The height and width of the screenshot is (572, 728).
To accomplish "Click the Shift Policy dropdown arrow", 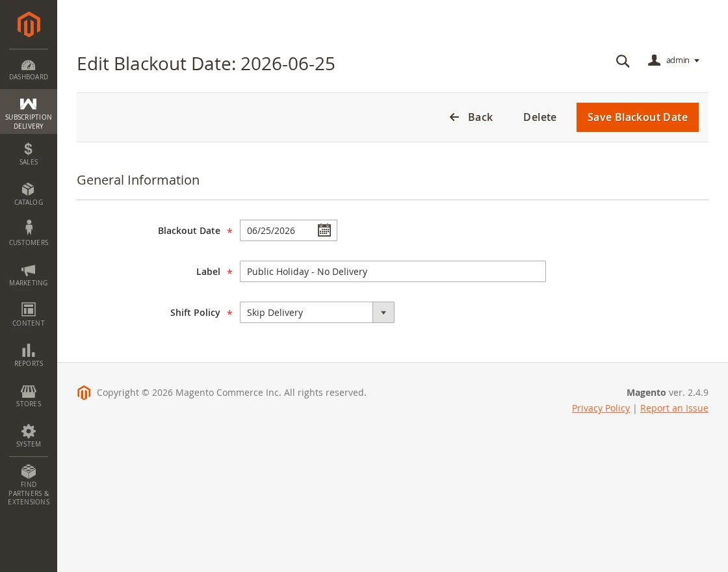I will point(383,313).
